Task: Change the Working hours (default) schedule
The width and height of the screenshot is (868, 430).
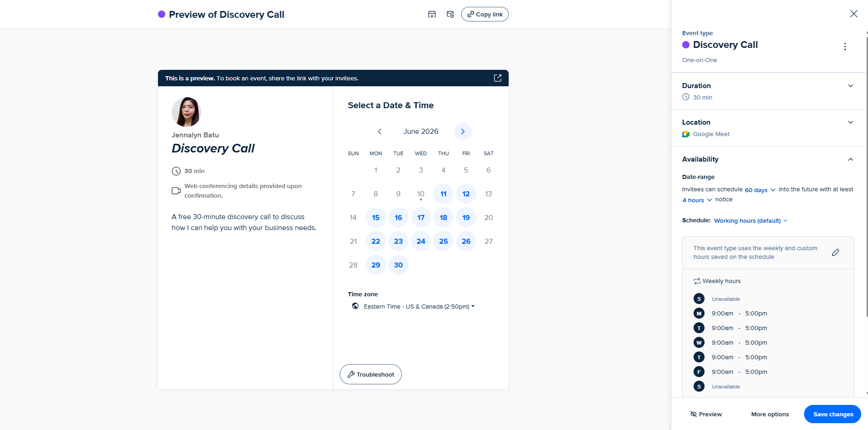Action: (751, 220)
